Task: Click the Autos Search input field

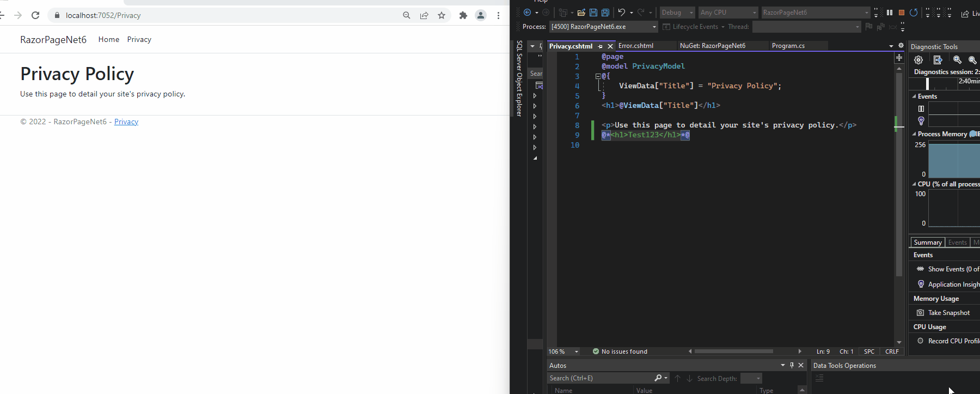Action: [x=601, y=378]
